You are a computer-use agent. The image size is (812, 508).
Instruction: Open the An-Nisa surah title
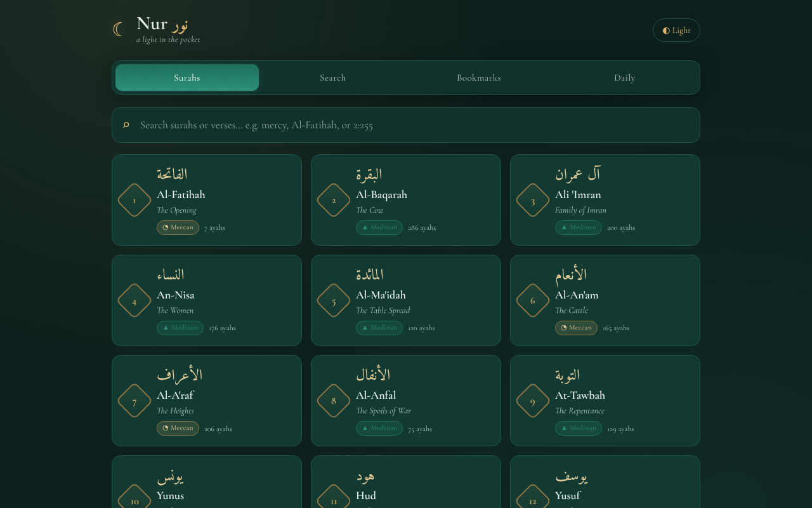pyautogui.click(x=176, y=295)
